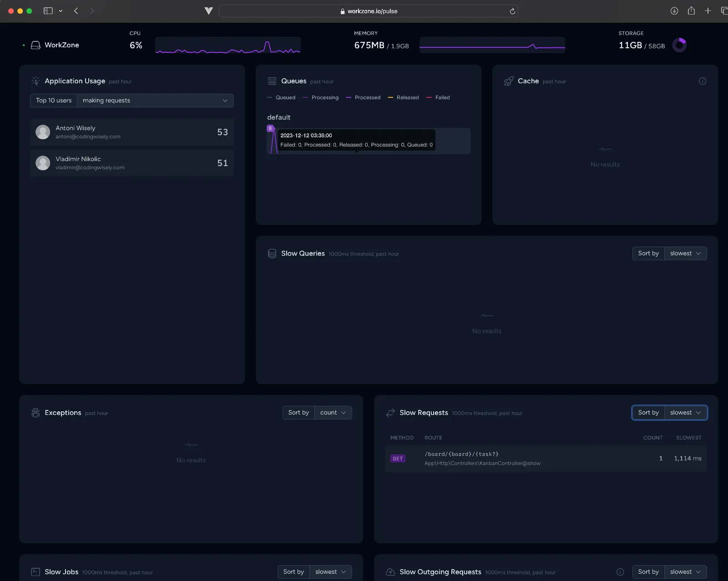Click the GET method badge
The width and height of the screenshot is (728, 581).
pos(398,459)
